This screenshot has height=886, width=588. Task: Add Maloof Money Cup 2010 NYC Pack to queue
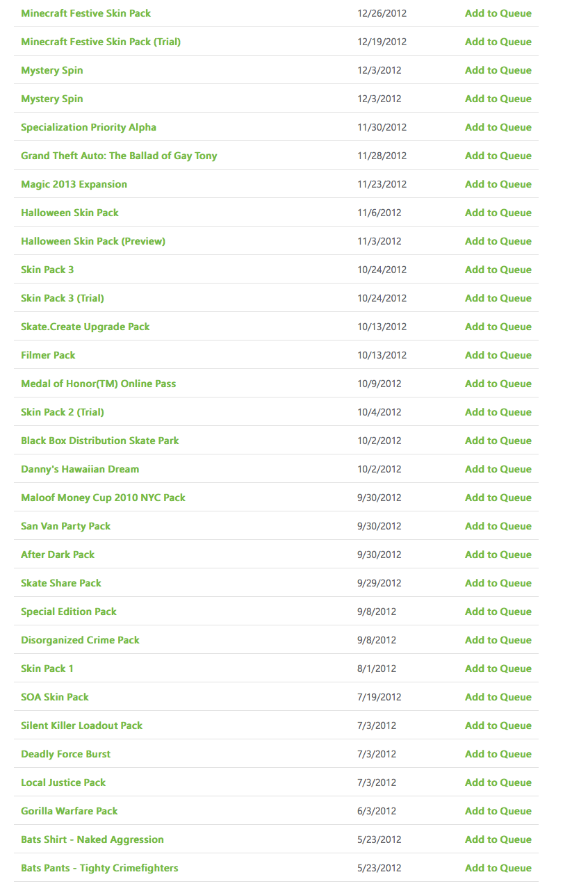[498, 498]
